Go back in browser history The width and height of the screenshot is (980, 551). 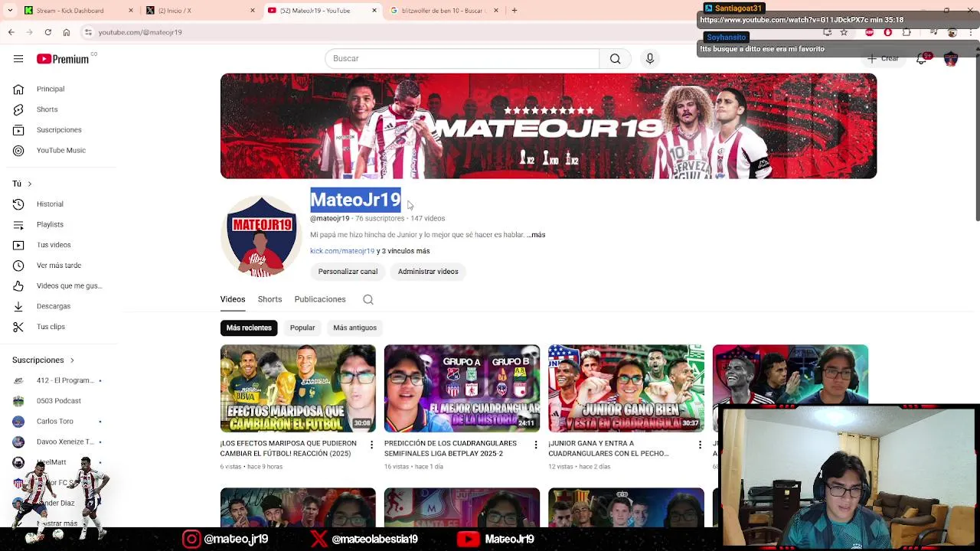coord(11,32)
